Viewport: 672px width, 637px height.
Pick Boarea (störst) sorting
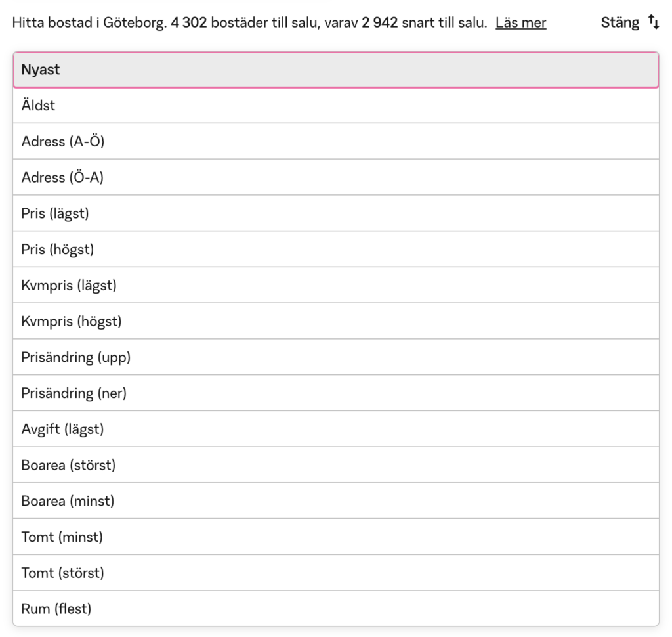coord(335,465)
